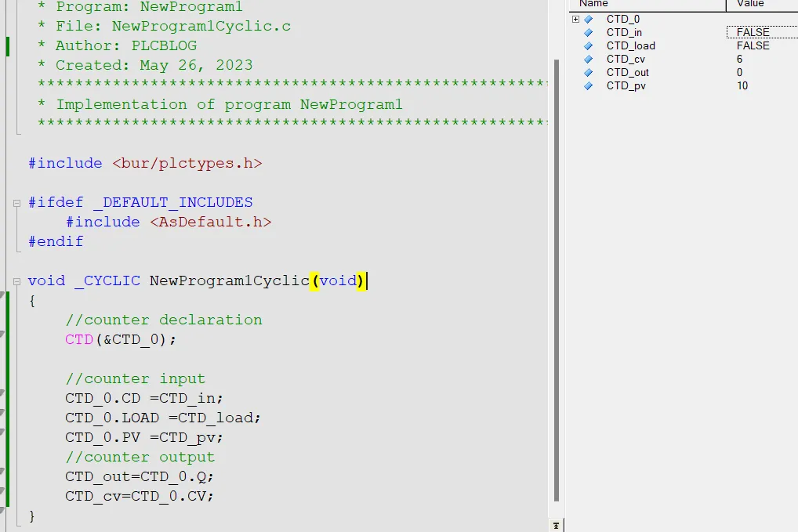This screenshot has width=798, height=532.
Task: Collapse the NewProgram1Cyclic function body
Action: tap(17, 280)
